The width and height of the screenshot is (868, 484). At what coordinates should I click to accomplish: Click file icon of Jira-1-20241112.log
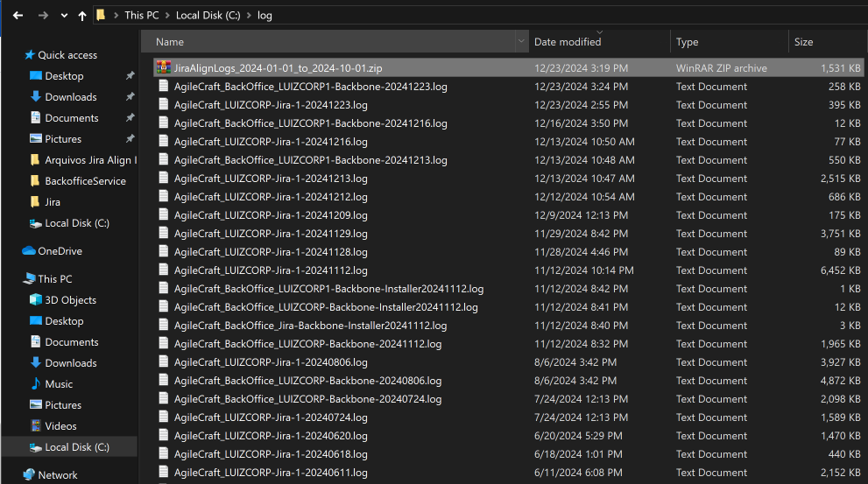[x=163, y=270]
